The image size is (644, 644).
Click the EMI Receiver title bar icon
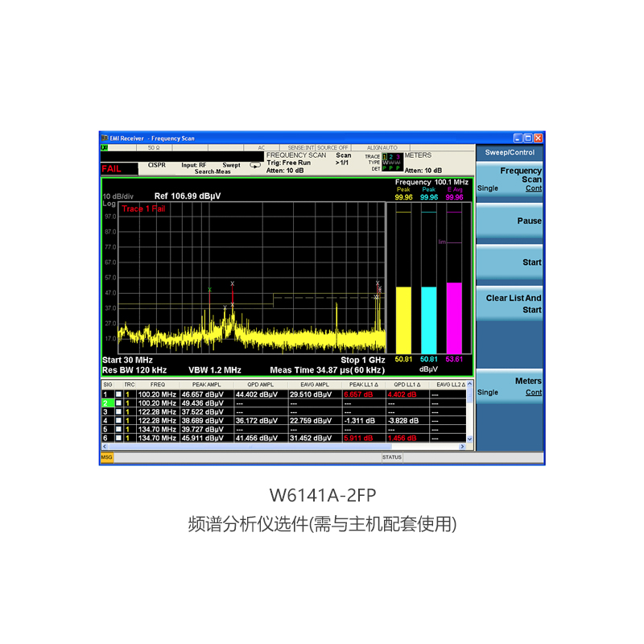105,138
